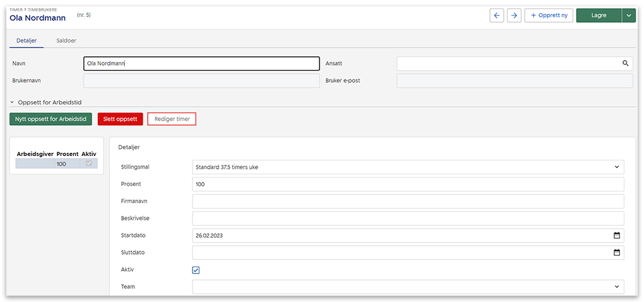This screenshot has width=644, height=302.
Task: Click the Firmanavn text field
Action: (x=407, y=202)
